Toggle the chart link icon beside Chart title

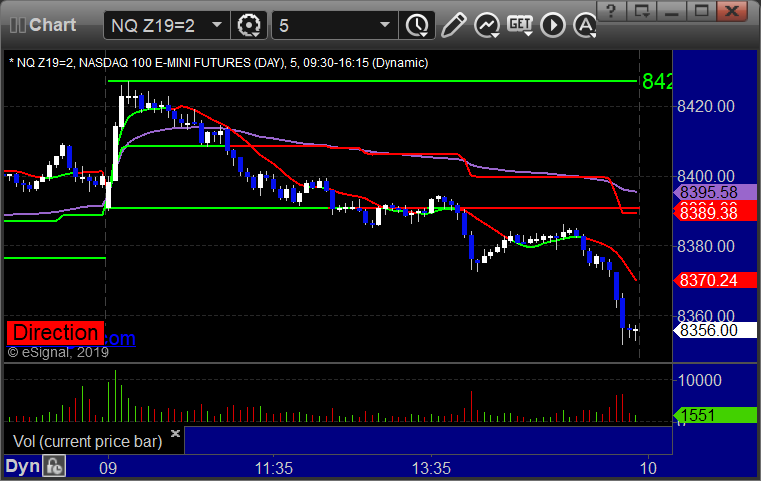17,25
